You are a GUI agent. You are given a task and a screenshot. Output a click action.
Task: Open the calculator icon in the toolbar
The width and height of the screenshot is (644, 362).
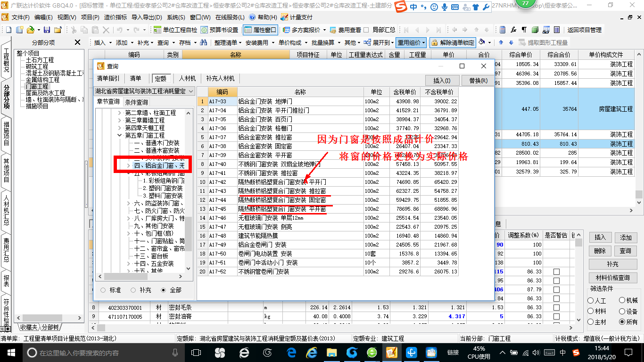503,30
